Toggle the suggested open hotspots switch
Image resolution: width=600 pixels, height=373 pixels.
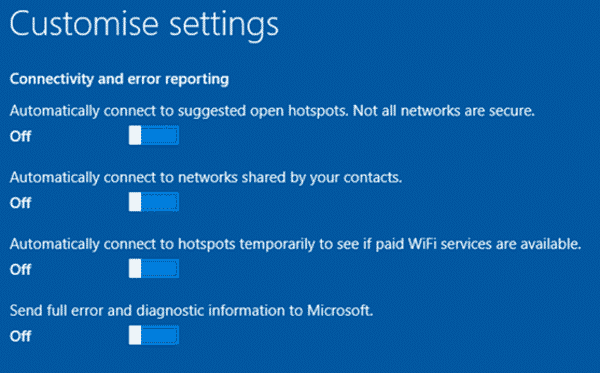(154, 135)
